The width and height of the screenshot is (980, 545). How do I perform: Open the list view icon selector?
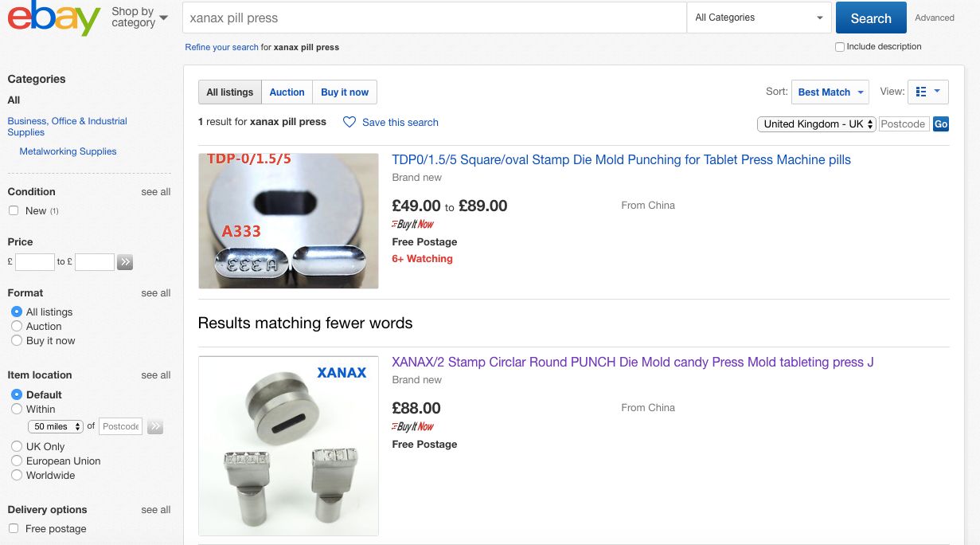(927, 92)
